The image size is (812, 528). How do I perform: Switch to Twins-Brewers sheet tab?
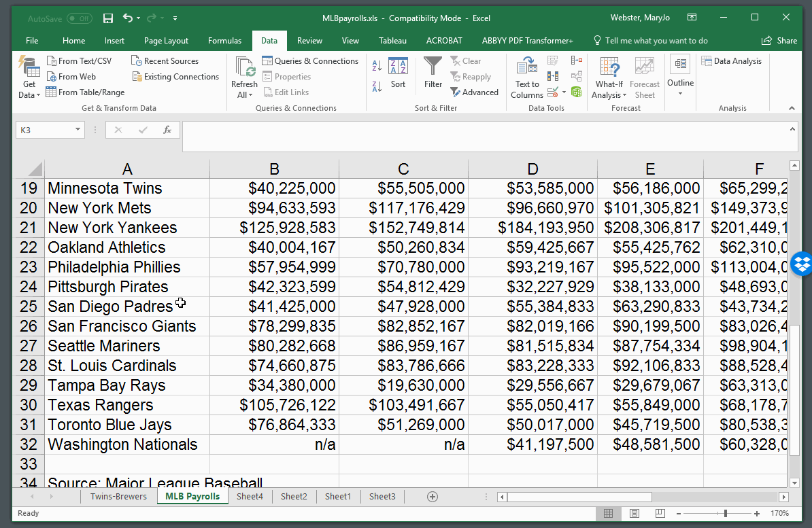118,497
